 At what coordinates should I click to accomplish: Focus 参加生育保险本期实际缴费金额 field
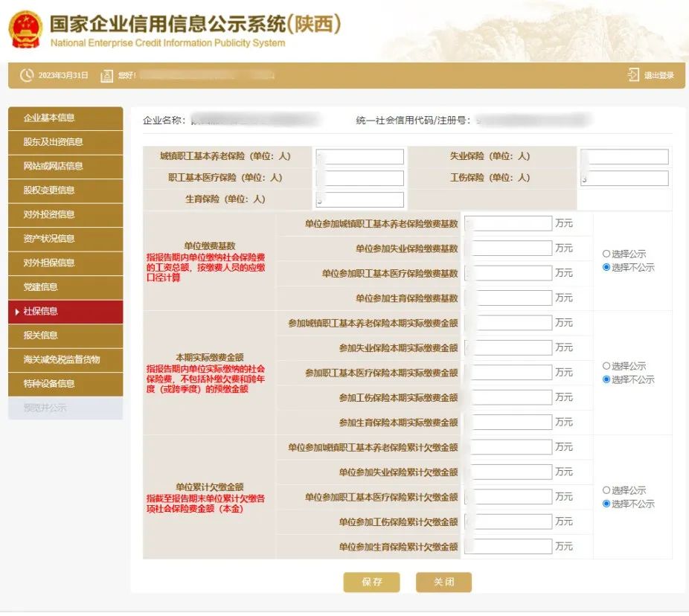(508, 422)
